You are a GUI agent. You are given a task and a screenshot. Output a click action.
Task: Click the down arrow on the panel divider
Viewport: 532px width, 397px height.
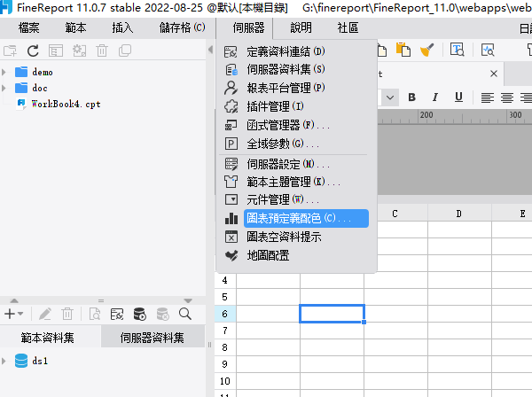click(188, 300)
